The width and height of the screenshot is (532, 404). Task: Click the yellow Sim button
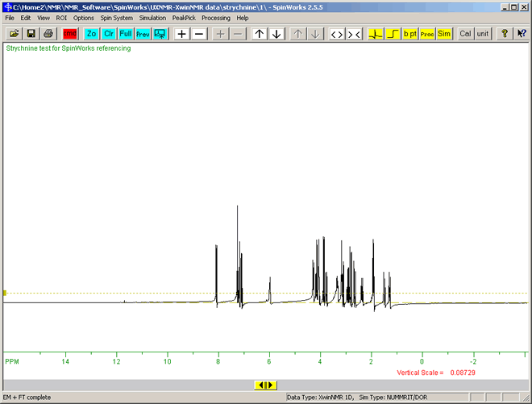pyautogui.click(x=444, y=34)
